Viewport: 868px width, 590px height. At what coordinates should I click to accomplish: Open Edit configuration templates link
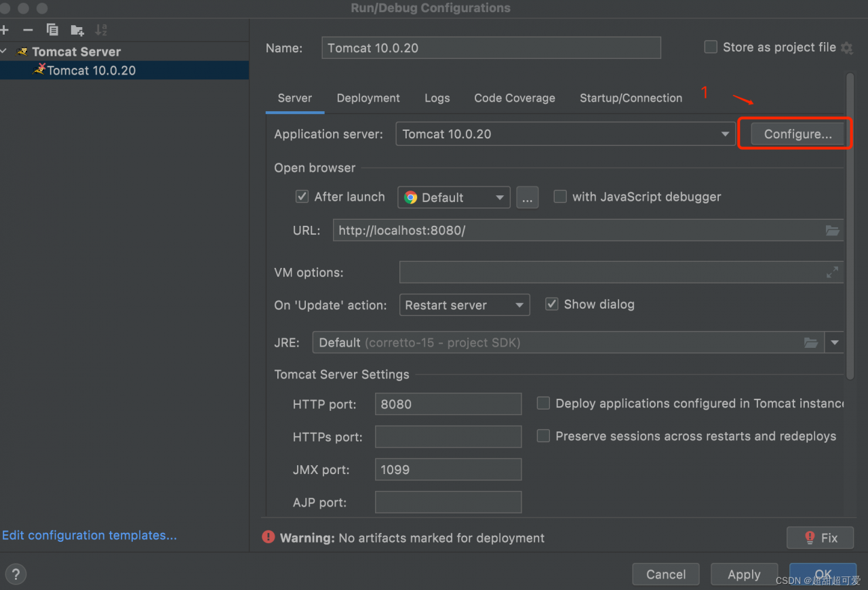click(x=90, y=536)
